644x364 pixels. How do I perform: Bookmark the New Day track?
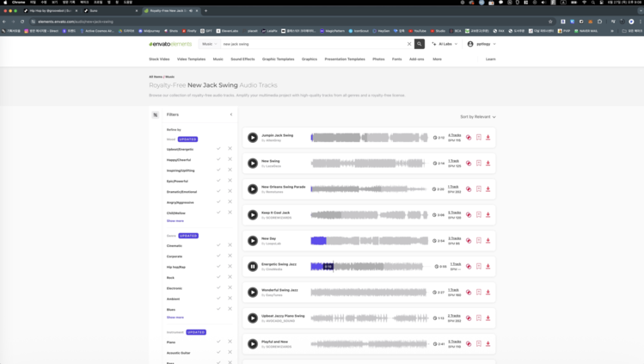click(x=478, y=241)
